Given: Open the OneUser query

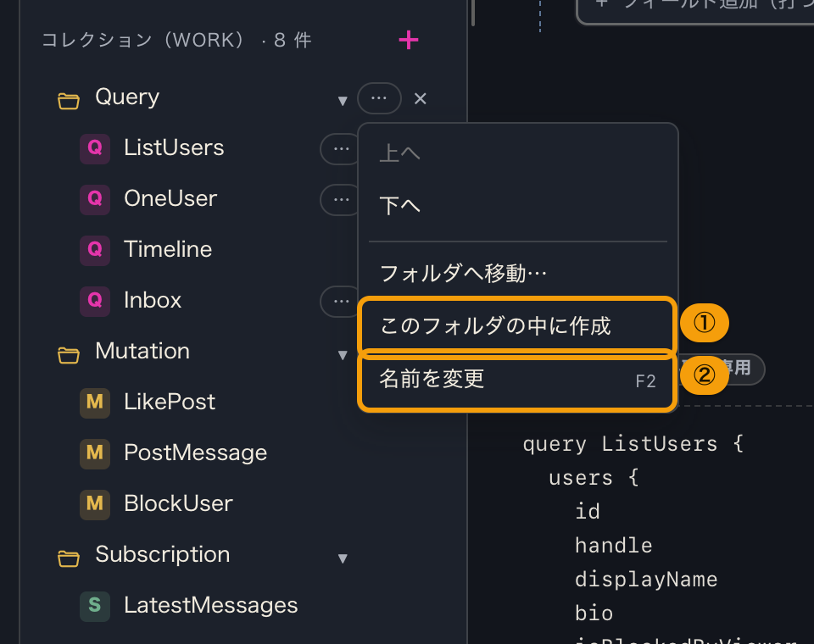Looking at the screenshot, I should pyautogui.click(x=170, y=199).
